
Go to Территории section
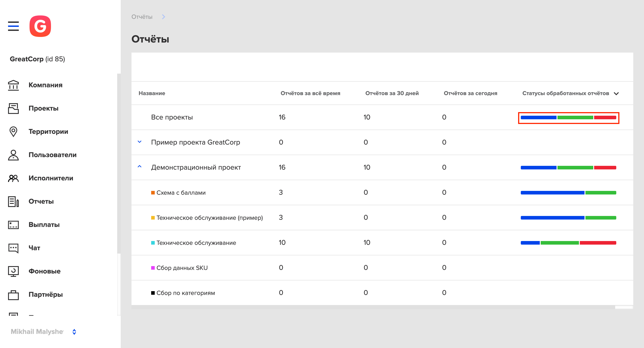pyautogui.click(x=48, y=132)
